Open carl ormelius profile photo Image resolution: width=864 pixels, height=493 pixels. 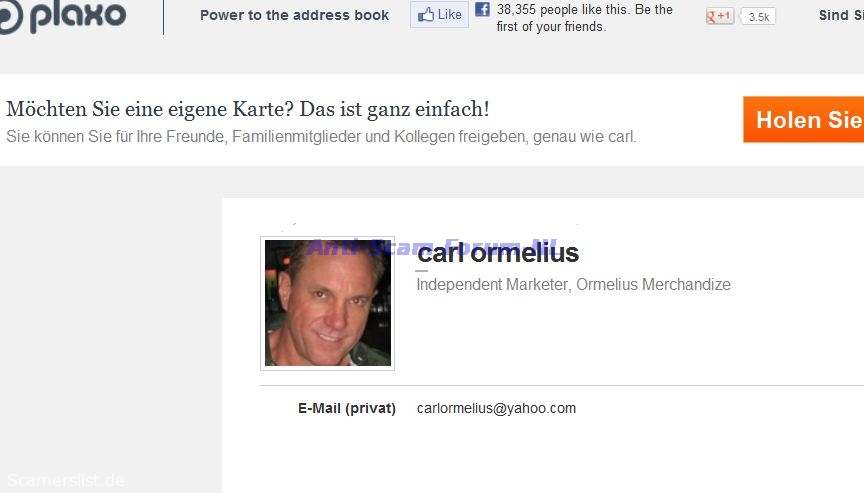(x=328, y=303)
